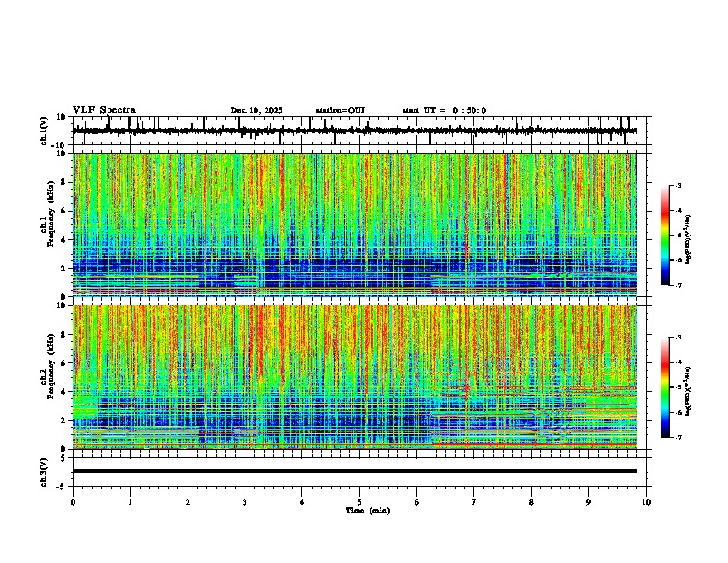Click the "station=OUI" header label
The image size is (728, 563).
340,110
